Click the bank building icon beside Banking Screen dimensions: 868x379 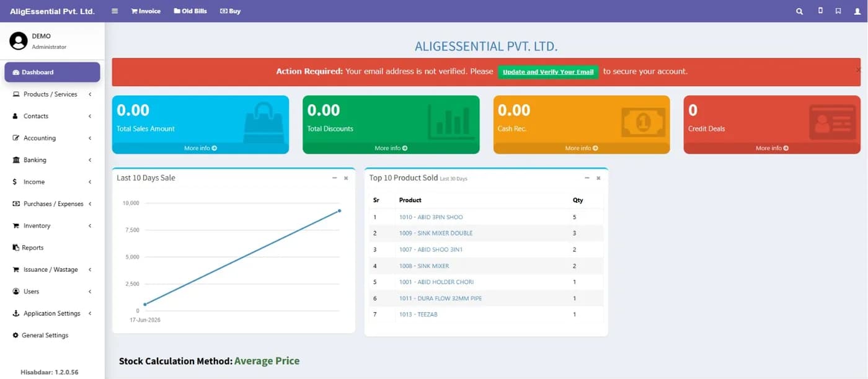(x=16, y=160)
